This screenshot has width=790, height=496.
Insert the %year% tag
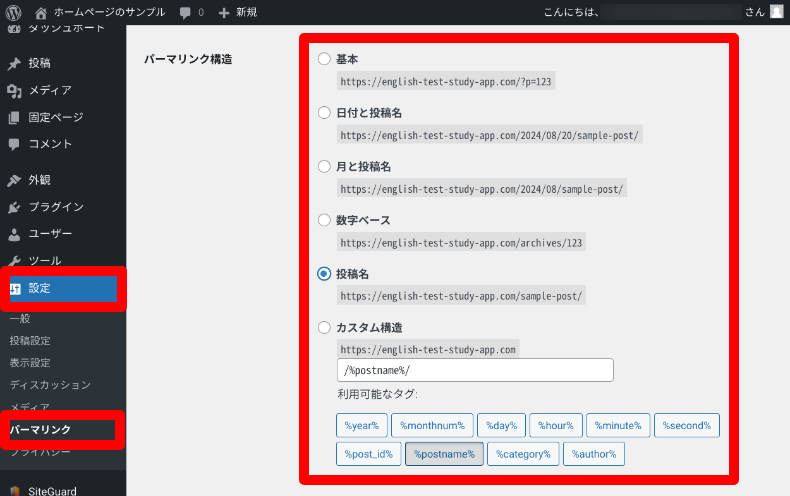click(x=362, y=425)
